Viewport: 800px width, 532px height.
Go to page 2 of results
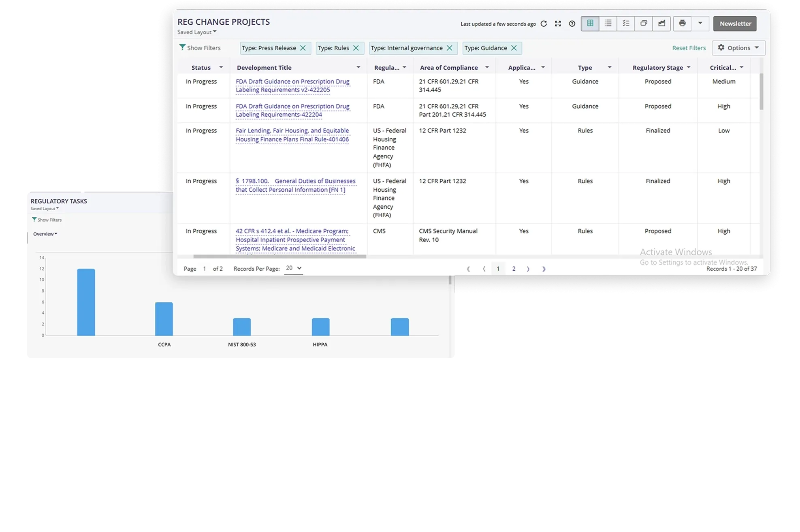514,269
